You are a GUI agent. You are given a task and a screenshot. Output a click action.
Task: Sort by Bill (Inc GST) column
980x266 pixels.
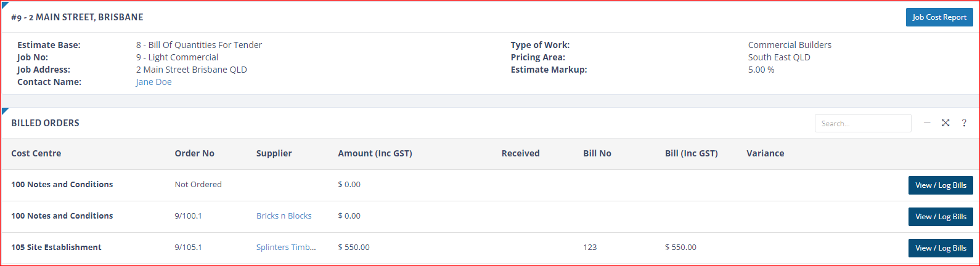click(x=691, y=153)
